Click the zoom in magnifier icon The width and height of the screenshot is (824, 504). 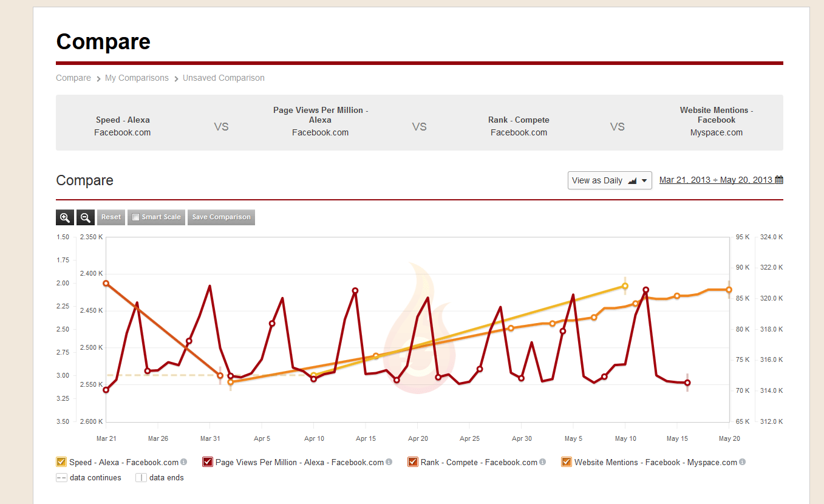pyautogui.click(x=65, y=217)
